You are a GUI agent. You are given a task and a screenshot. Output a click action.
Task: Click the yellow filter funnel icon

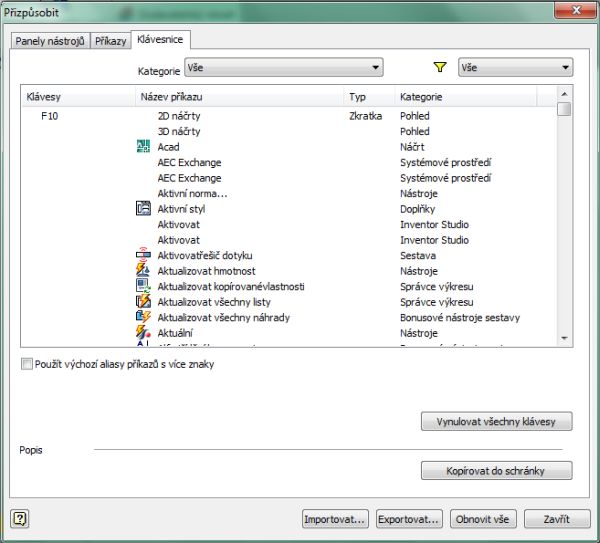pos(440,68)
